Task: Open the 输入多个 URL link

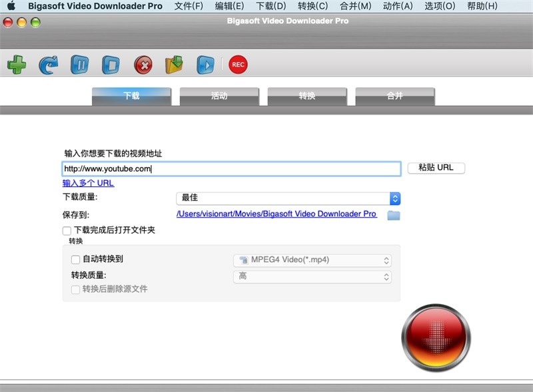Action: 89,183
